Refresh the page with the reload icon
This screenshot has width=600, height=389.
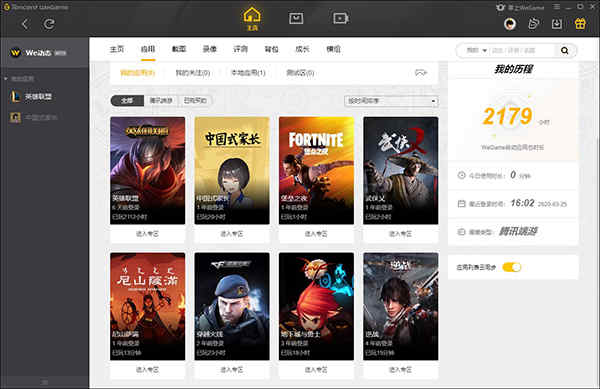click(x=49, y=24)
